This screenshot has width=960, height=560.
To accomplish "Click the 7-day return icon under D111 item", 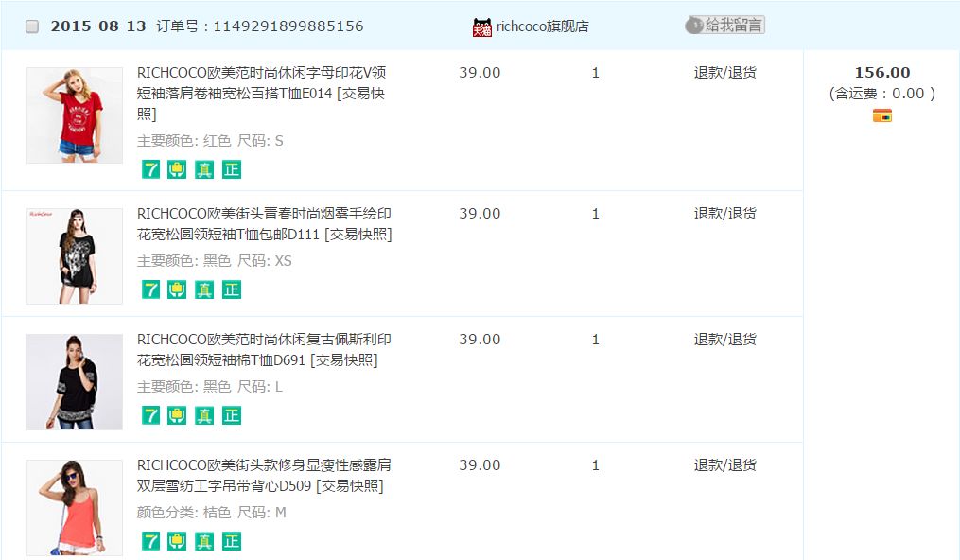I will (x=150, y=289).
